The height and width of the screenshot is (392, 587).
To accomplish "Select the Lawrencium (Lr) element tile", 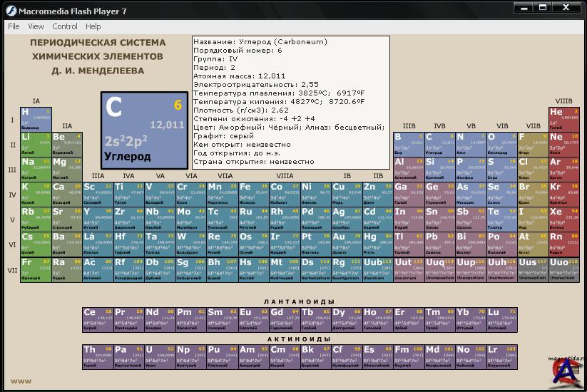I will [501, 354].
